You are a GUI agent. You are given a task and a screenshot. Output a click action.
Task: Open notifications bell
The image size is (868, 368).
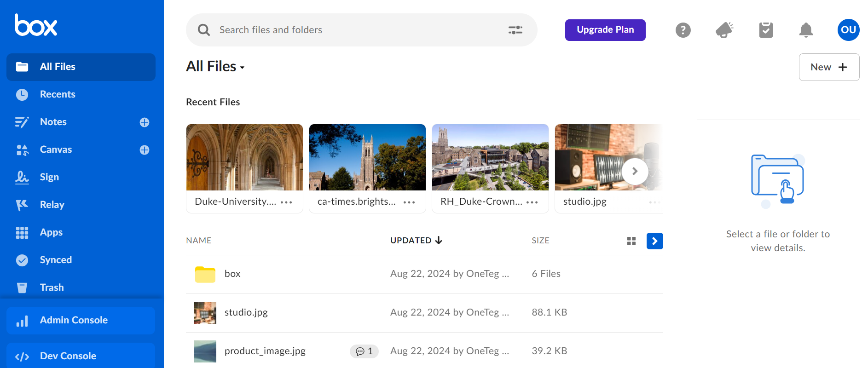point(805,30)
